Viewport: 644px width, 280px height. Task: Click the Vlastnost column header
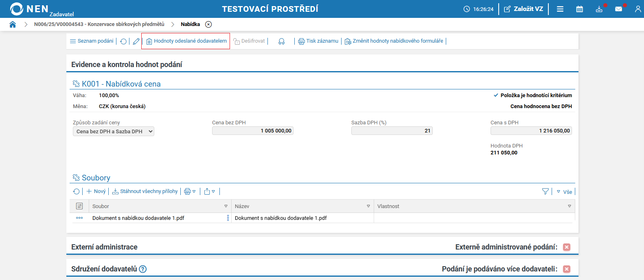pos(474,206)
